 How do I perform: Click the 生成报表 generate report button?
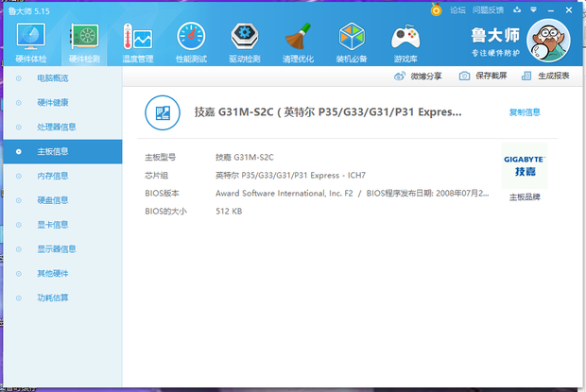click(545, 76)
